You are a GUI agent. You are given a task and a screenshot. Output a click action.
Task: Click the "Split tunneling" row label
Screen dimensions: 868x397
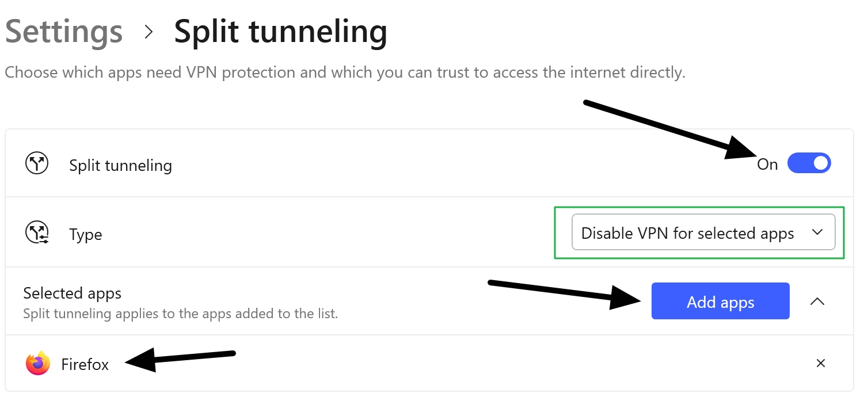120,166
